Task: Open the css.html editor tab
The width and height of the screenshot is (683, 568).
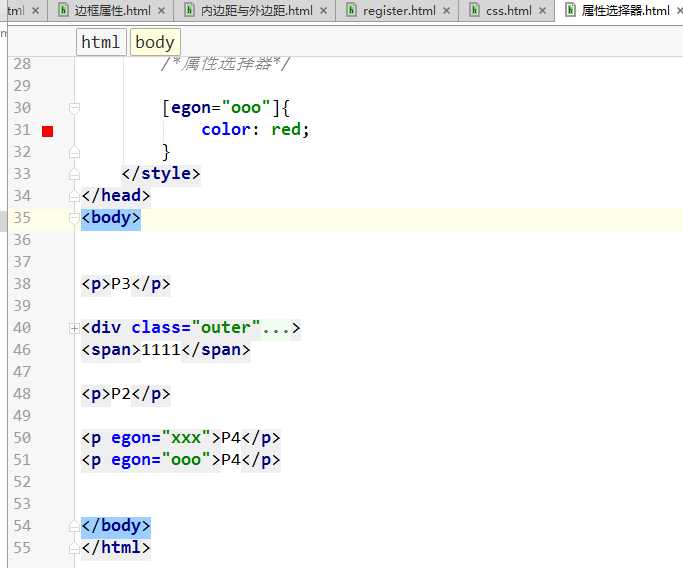Action: pos(508,10)
